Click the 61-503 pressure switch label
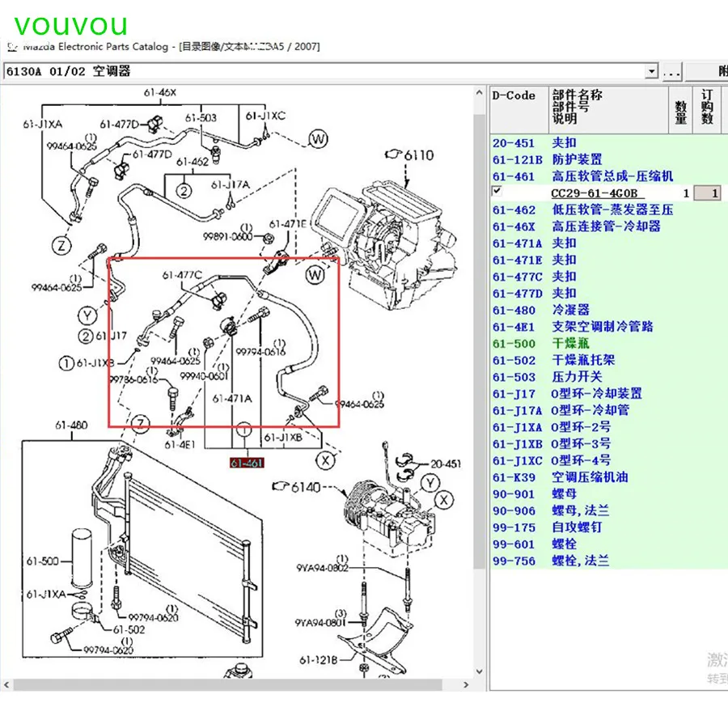Screen dimensions: 728x728 pos(201,117)
